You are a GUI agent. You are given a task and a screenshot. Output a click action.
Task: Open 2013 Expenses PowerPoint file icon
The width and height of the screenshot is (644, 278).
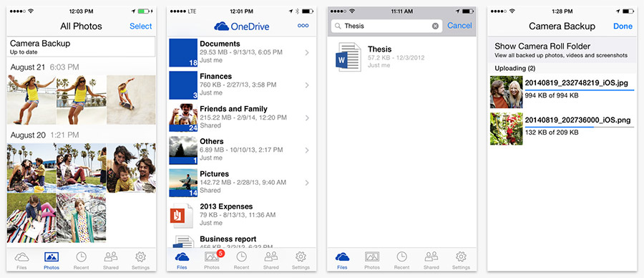pos(181,216)
